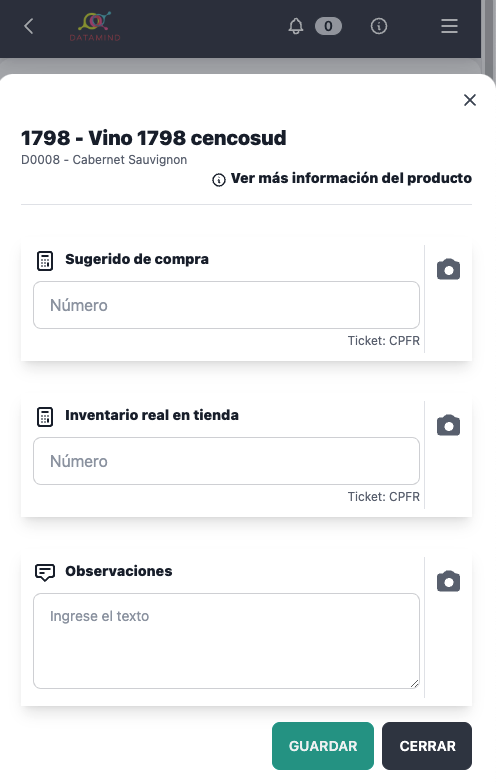Take photo for Inventario real en tienda
This screenshot has width=496, height=784.
pyautogui.click(x=448, y=425)
